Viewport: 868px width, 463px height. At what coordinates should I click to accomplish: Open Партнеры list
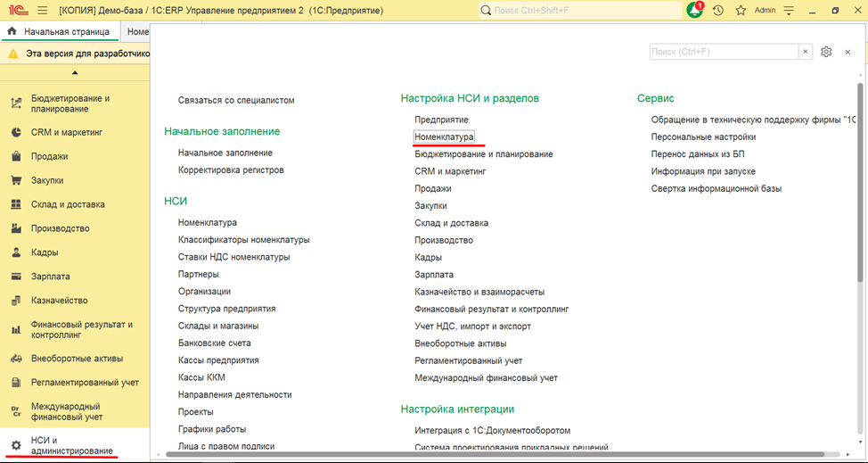pos(198,274)
